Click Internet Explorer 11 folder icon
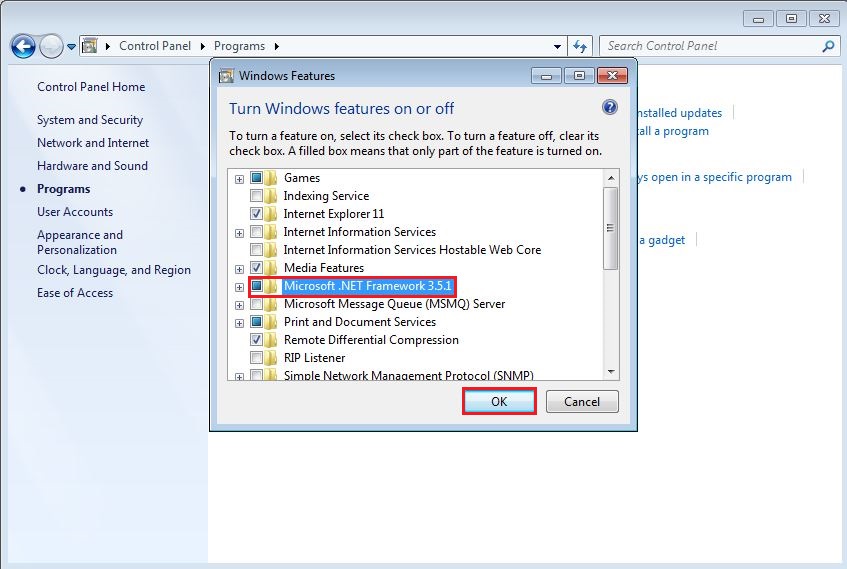847x569 pixels. click(271, 213)
